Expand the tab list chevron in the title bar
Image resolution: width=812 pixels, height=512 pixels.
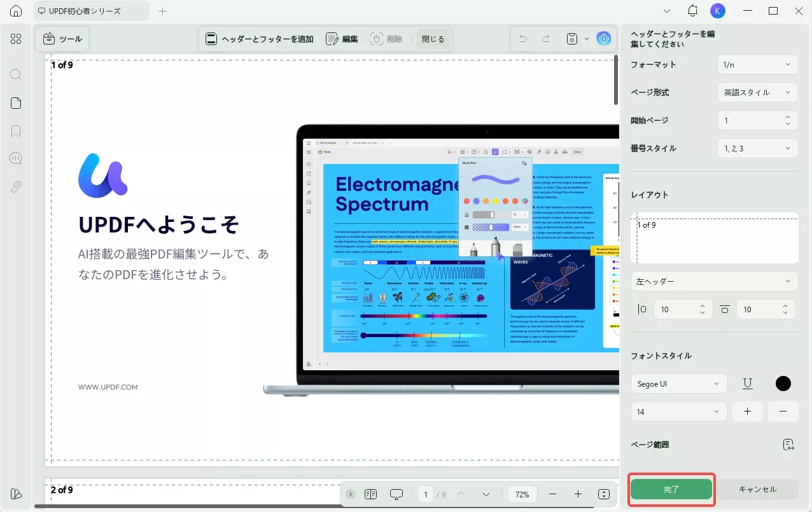click(667, 11)
